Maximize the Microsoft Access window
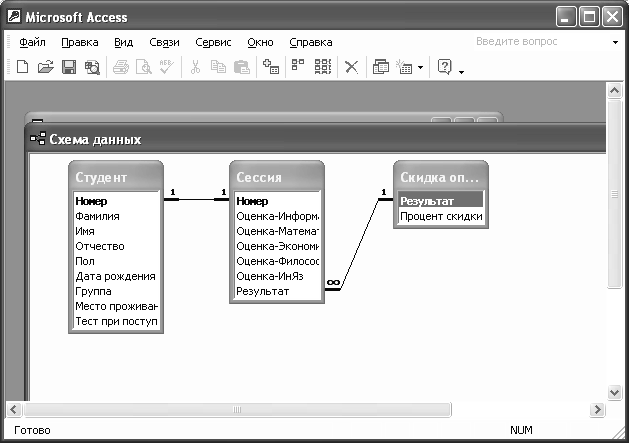 pyautogui.click(x=589, y=17)
